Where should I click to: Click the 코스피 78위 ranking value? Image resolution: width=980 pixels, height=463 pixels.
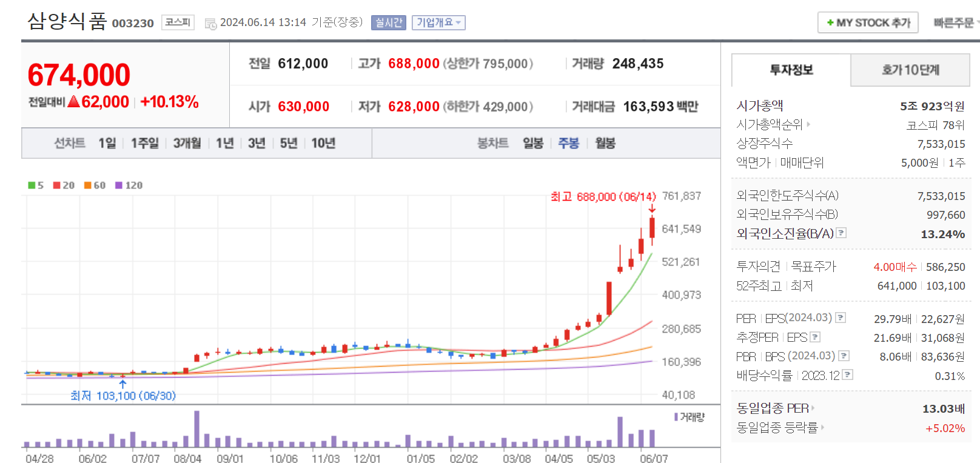pos(936,125)
